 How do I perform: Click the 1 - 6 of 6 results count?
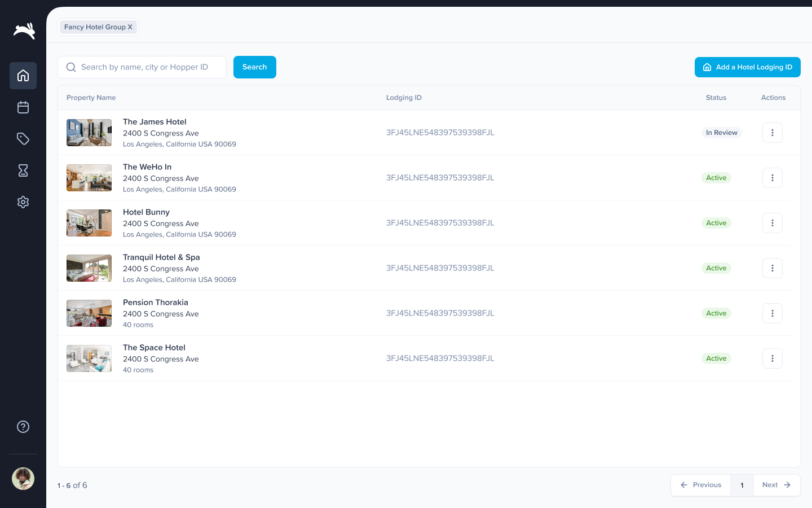click(72, 485)
